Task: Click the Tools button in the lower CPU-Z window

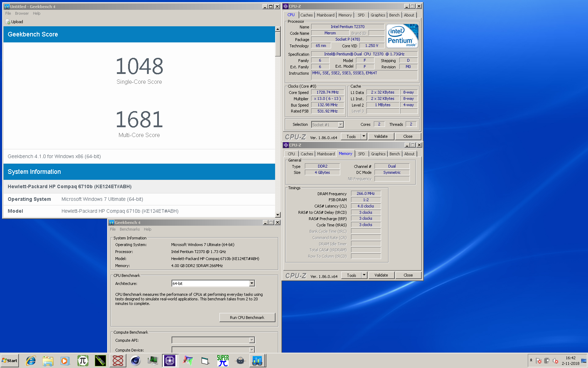Action: coord(351,275)
